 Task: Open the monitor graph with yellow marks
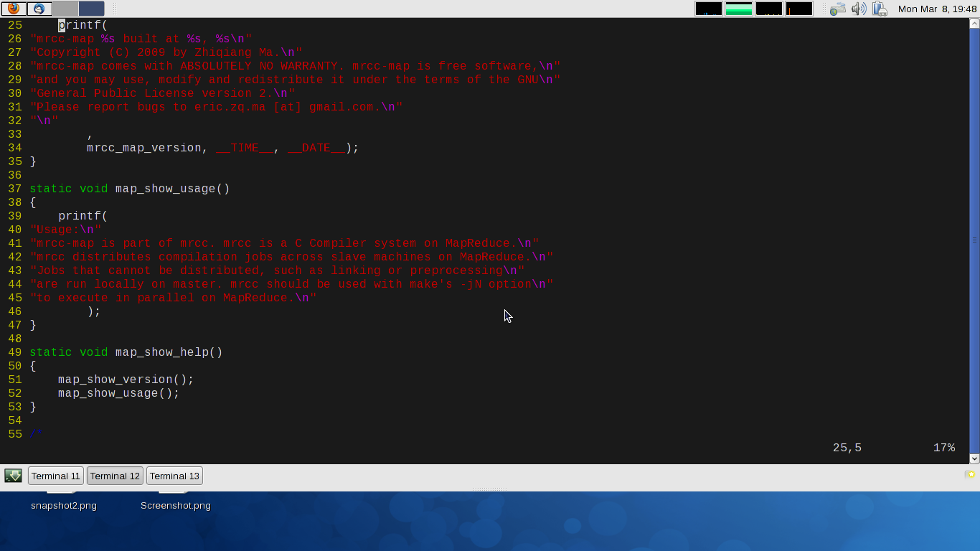click(769, 9)
